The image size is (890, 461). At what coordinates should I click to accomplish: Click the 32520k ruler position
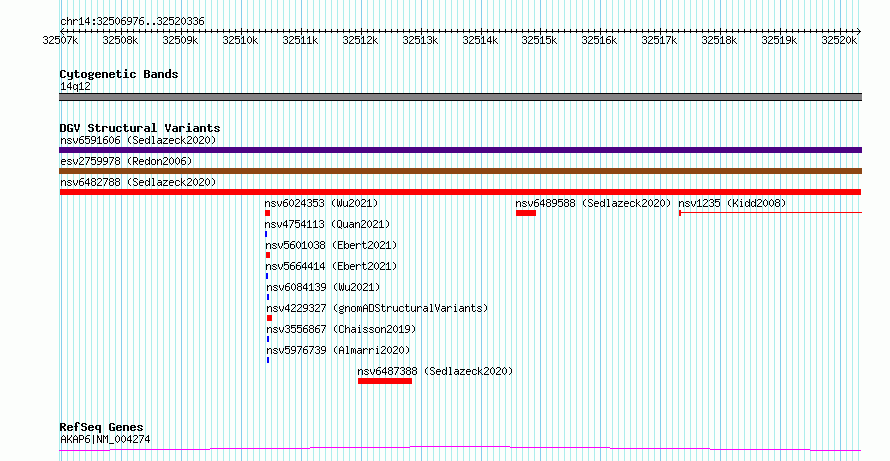(x=839, y=40)
